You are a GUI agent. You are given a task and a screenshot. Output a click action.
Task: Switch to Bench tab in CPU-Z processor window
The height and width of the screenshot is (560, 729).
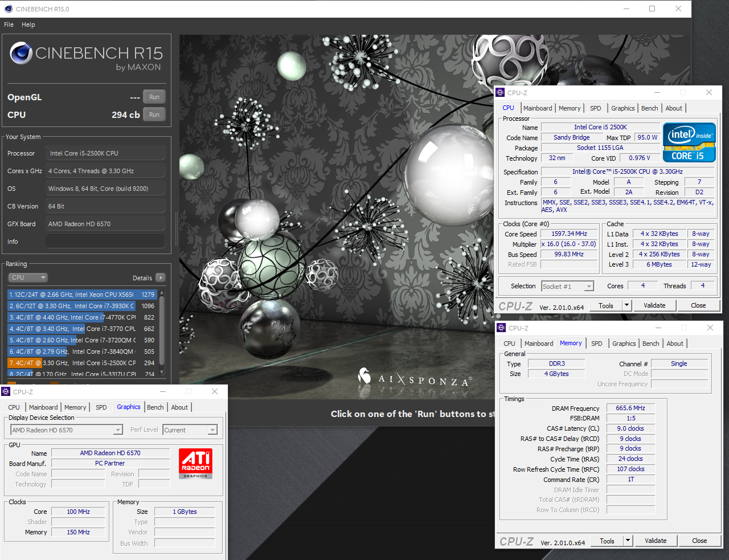[650, 108]
